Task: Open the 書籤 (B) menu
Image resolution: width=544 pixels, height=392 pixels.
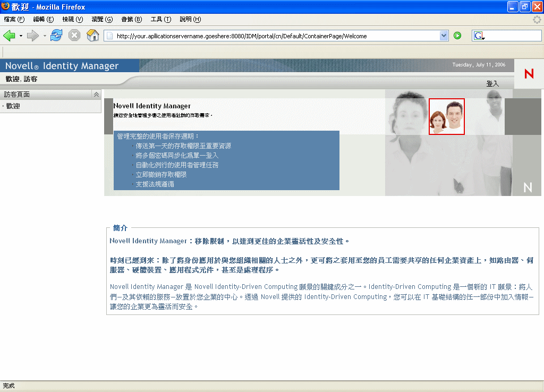Action: [132, 20]
